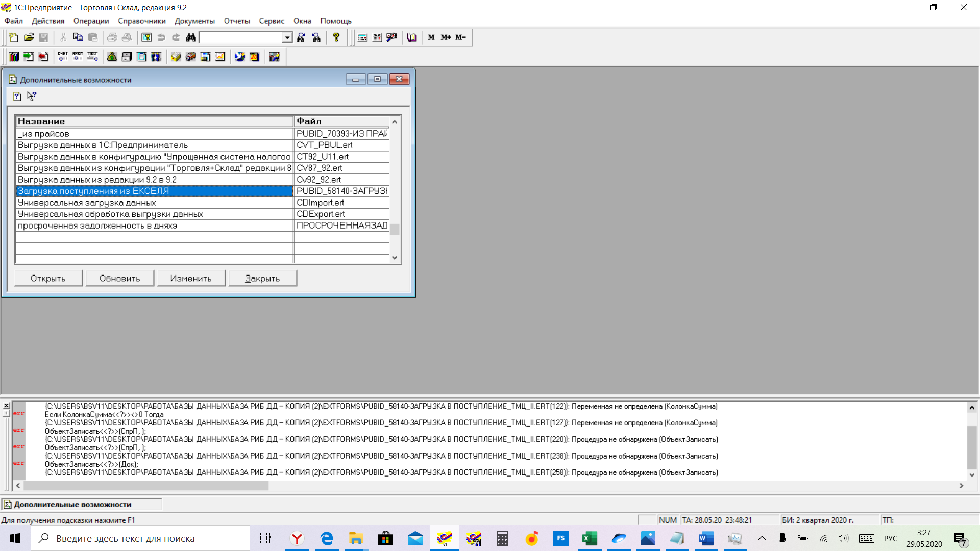Viewport: 980px width, 551px height.
Task: Open the Действия menu
Action: (x=48, y=21)
